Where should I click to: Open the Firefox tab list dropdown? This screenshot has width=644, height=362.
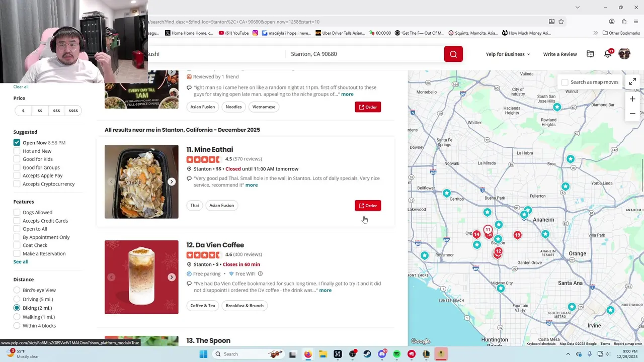[577, 7]
